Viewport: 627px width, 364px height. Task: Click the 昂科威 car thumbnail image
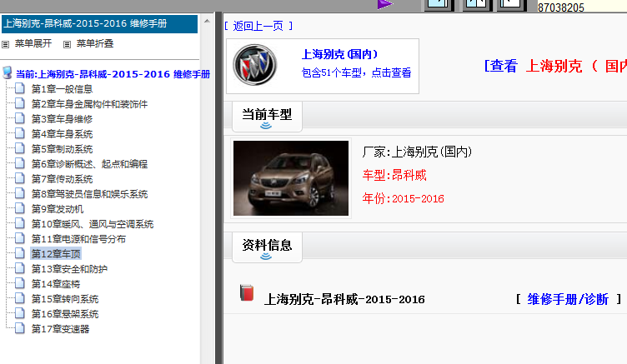click(x=291, y=178)
